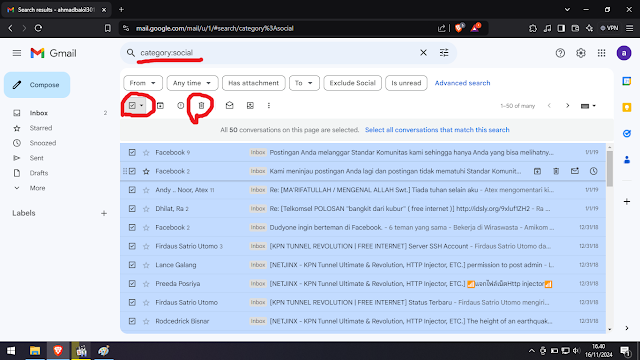Viewport: 640px width, 360px height.
Task: Click the message list scrollbar thumb
Action: (x=609, y=168)
